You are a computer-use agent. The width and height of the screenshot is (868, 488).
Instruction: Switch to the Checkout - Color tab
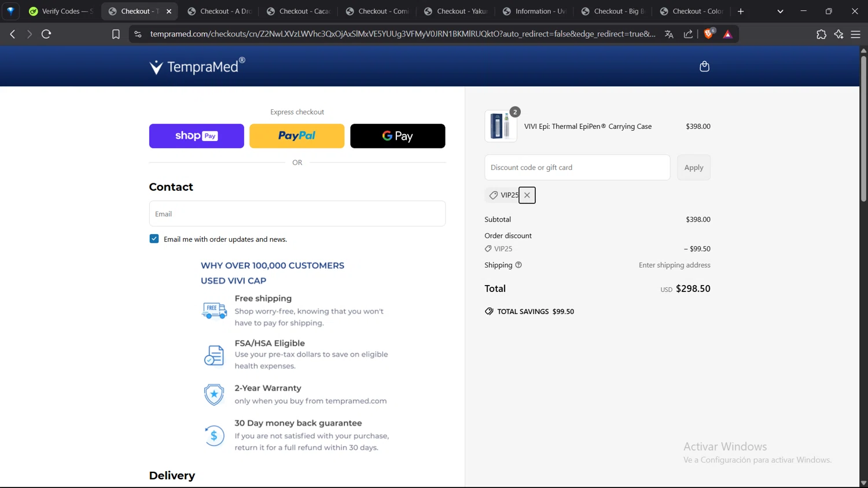point(693,11)
